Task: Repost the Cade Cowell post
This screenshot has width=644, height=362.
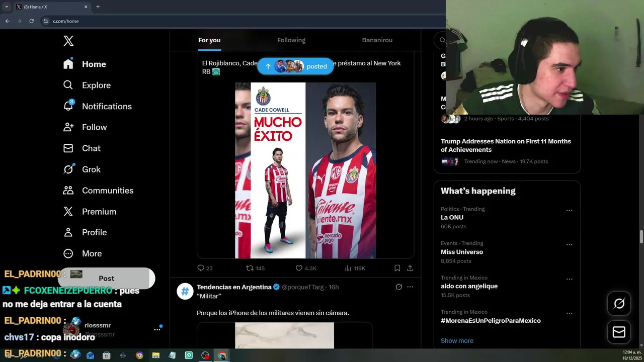Action: tap(255, 268)
